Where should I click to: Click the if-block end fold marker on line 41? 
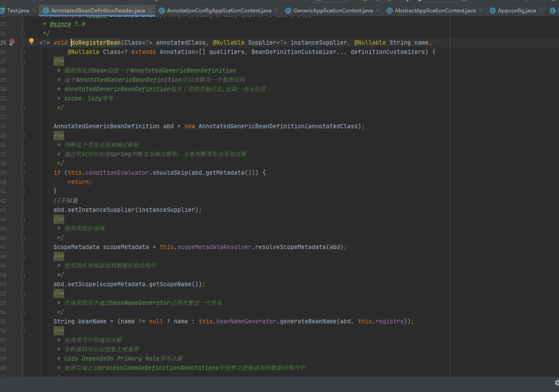click(x=23, y=191)
